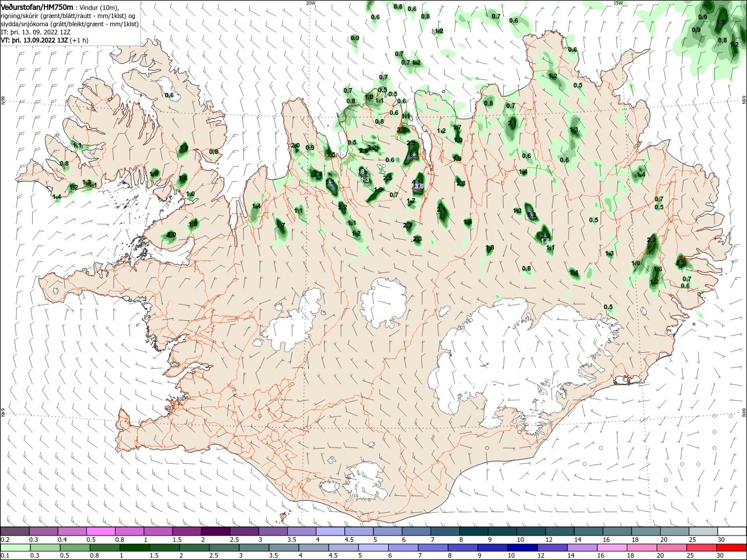747x560 pixels.
Task: Pick the gray-green 3 swatch in the bottom scale
Action: coord(254,548)
